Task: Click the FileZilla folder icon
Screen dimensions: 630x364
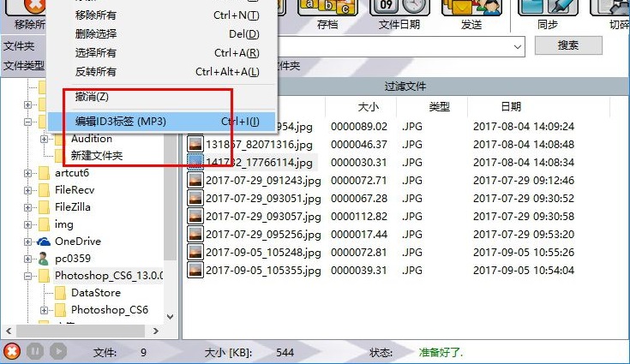Action: (x=44, y=207)
